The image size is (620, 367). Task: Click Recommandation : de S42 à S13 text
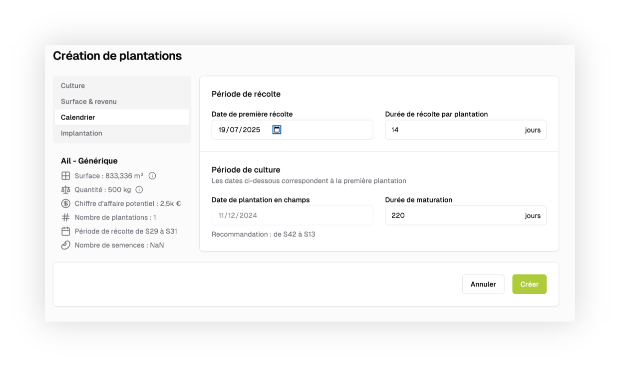[x=263, y=235]
